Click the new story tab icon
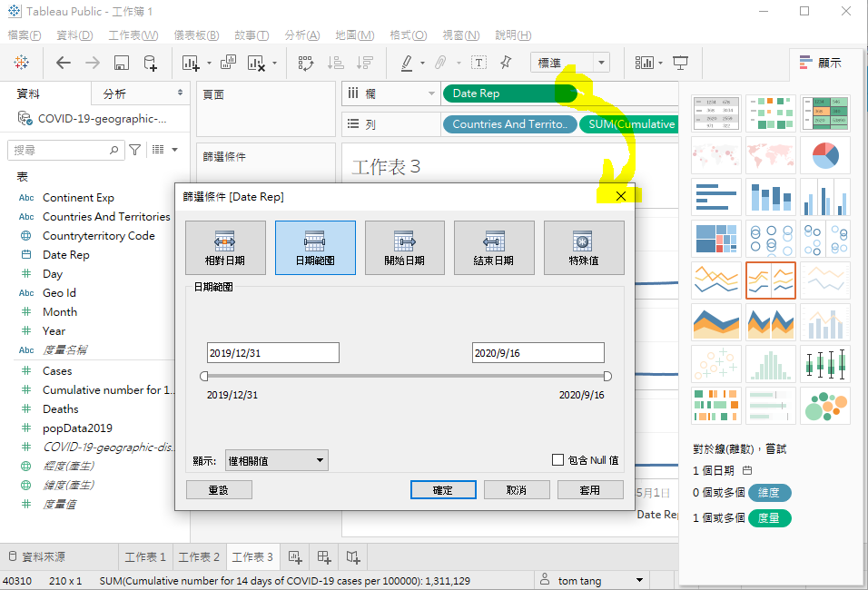868x590 pixels. (353, 557)
